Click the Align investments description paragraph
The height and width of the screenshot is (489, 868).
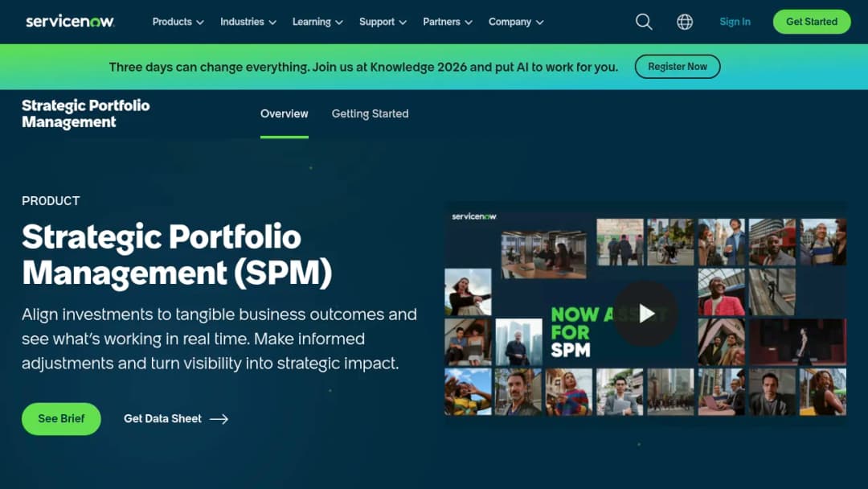[x=219, y=339]
